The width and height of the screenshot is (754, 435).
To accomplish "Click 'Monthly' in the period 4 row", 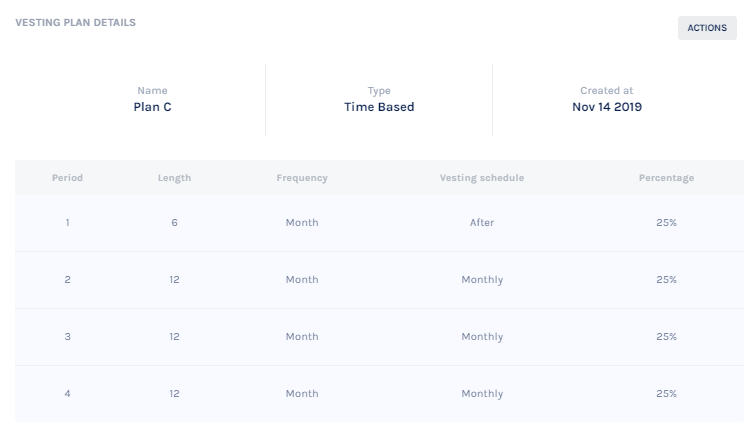I will 482,394.
